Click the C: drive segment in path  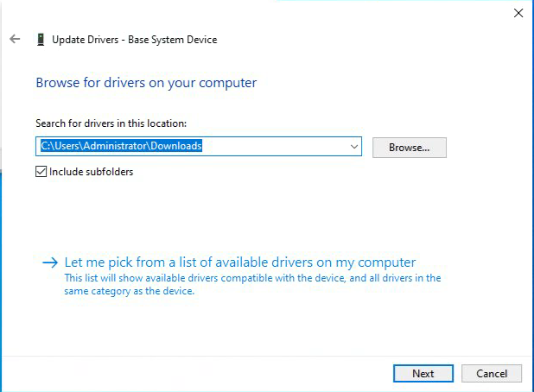click(44, 146)
